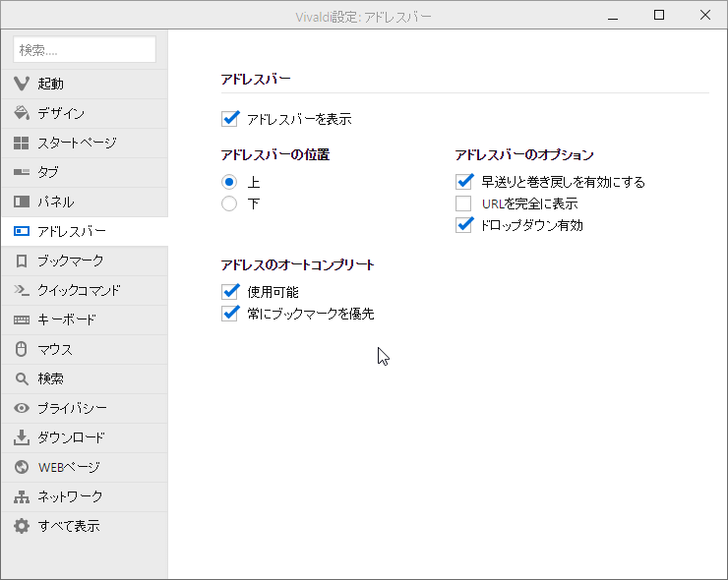Image resolution: width=728 pixels, height=580 pixels.
Task: Click the アドレスのオートコンプリート heading
Action: coord(298,264)
